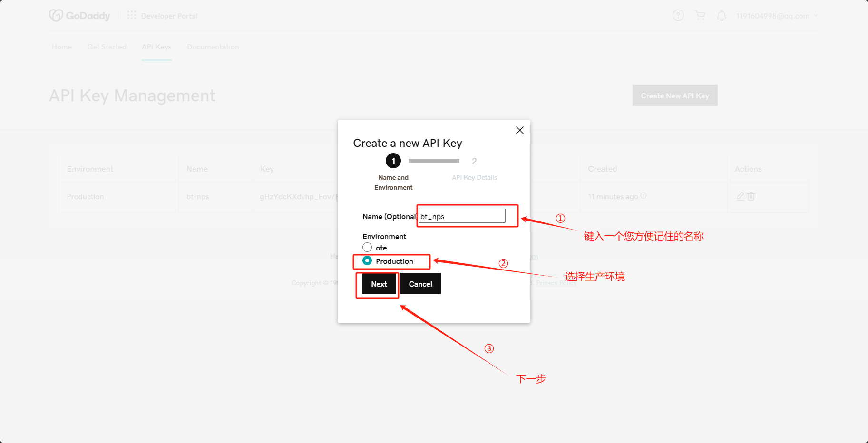Click the Actions column header
Viewport: 868px width, 443px height.
point(748,169)
